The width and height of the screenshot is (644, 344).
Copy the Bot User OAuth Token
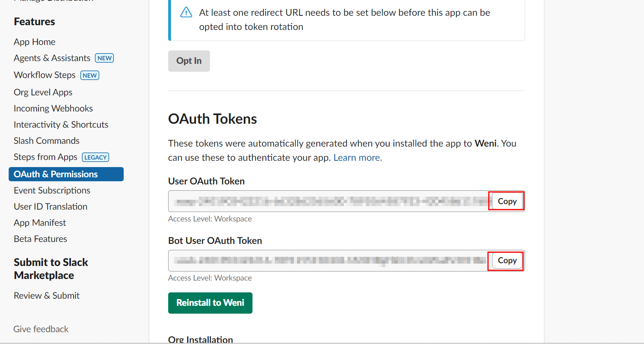[x=506, y=260]
